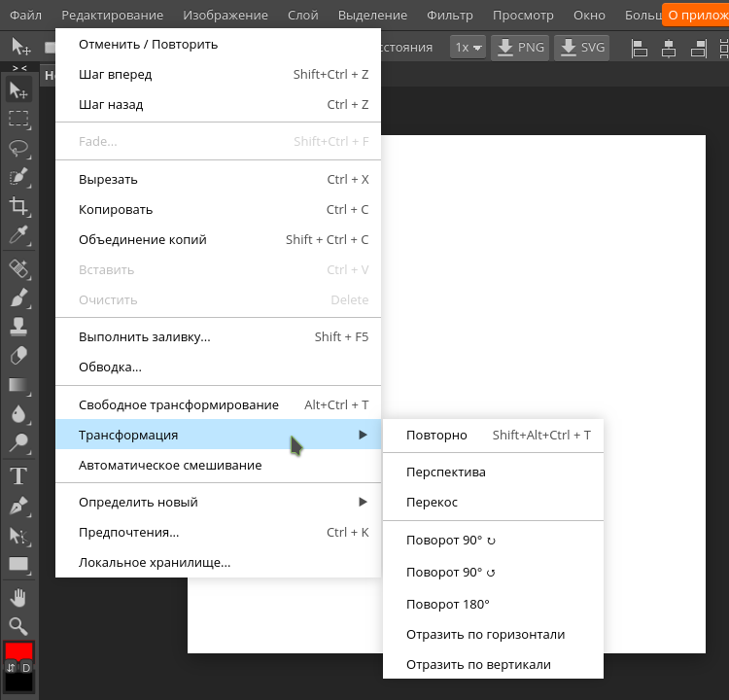
Task: Choose Перспектива in submenu
Action: click(493, 472)
